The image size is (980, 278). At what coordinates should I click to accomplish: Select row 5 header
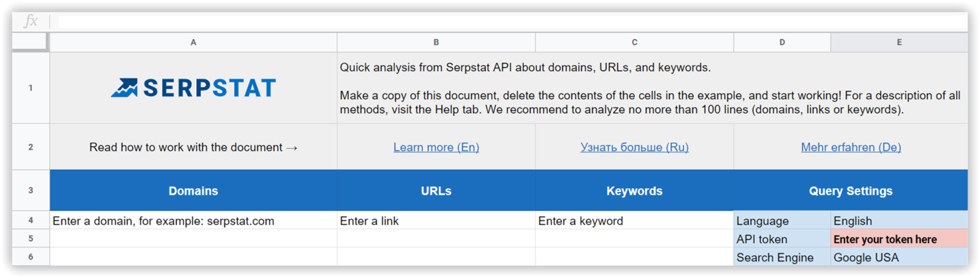[30, 238]
